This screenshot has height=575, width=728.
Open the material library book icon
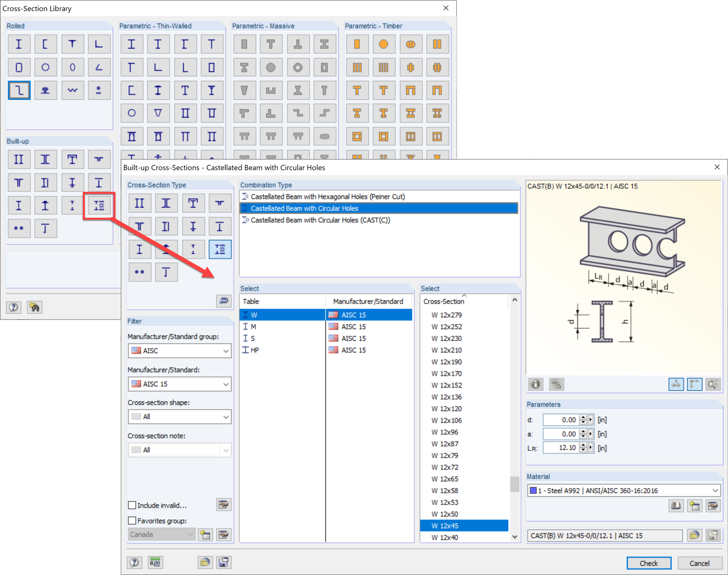(x=676, y=506)
